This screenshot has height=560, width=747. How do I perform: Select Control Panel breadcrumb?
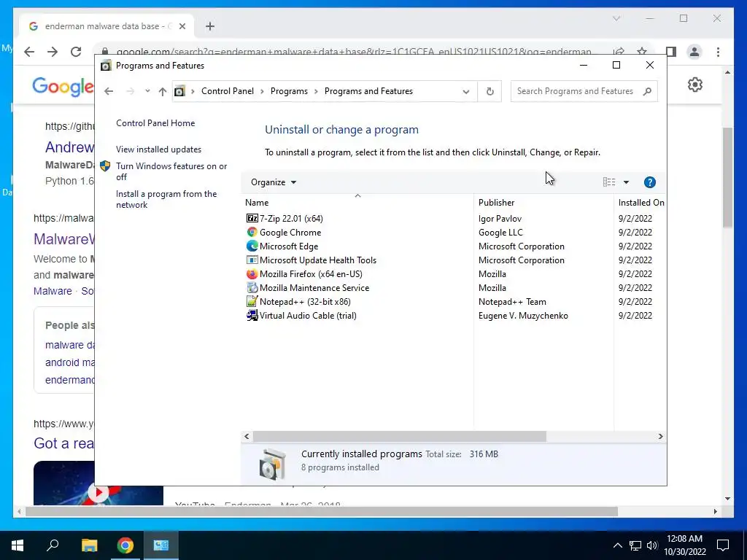(x=228, y=91)
